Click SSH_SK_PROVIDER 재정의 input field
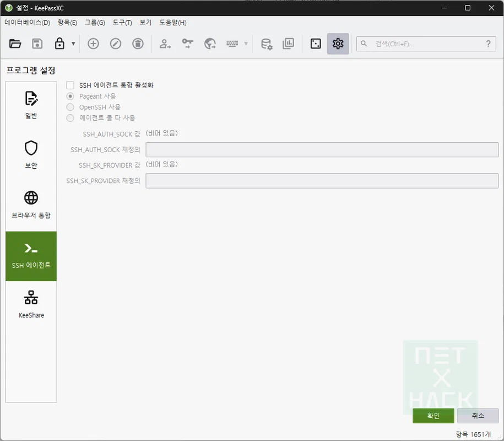This screenshot has height=441, width=504. click(x=322, y=181)
